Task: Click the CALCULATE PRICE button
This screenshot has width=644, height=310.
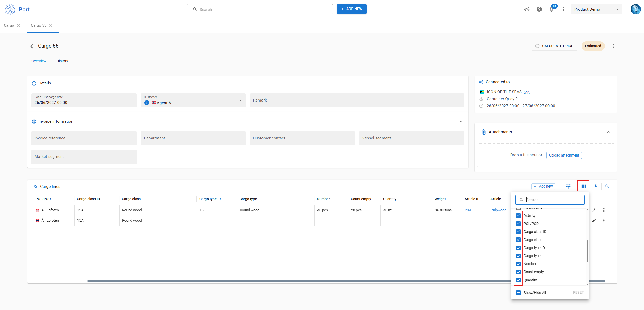Action: coord(554,46)
